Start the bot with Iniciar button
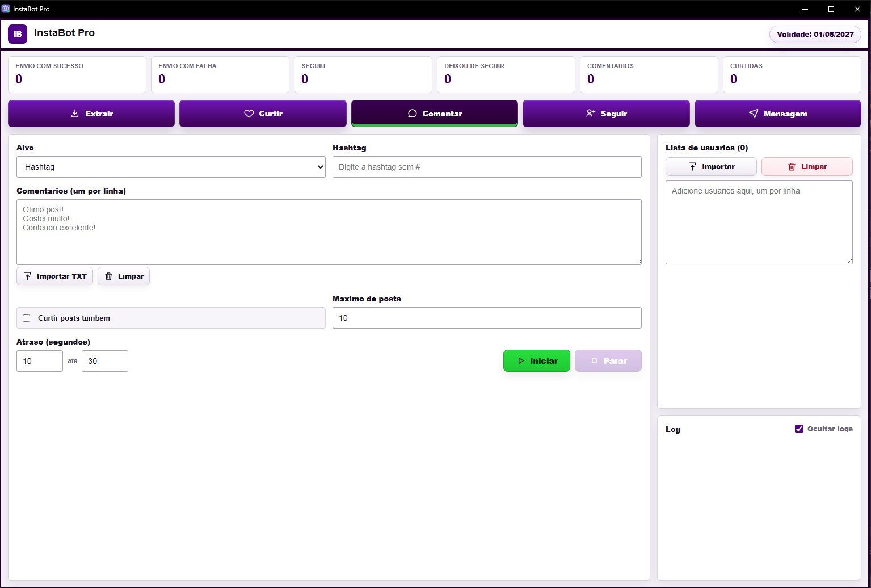 coord(537,361)
